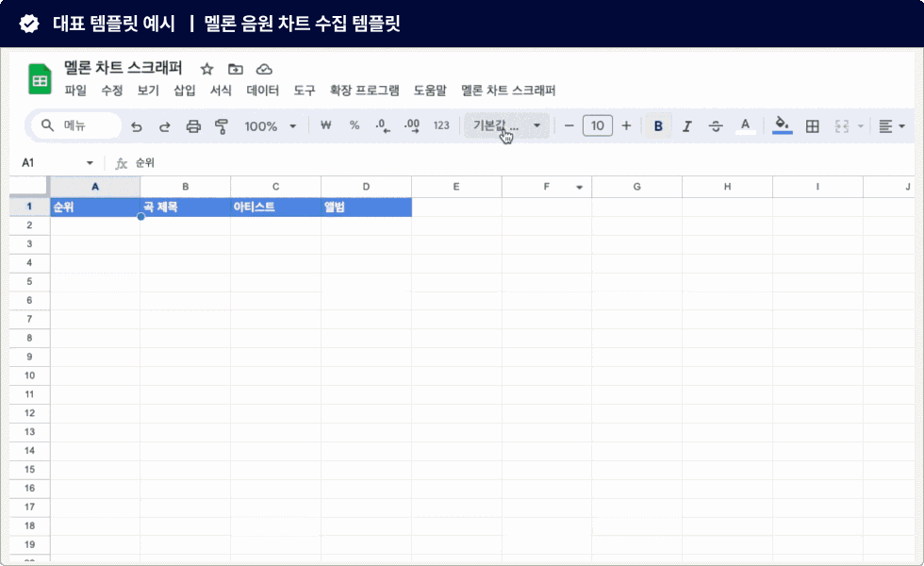Screen dimensions: 924x566
Task: Print the spreadsheet
Action: tap(193, 126)
